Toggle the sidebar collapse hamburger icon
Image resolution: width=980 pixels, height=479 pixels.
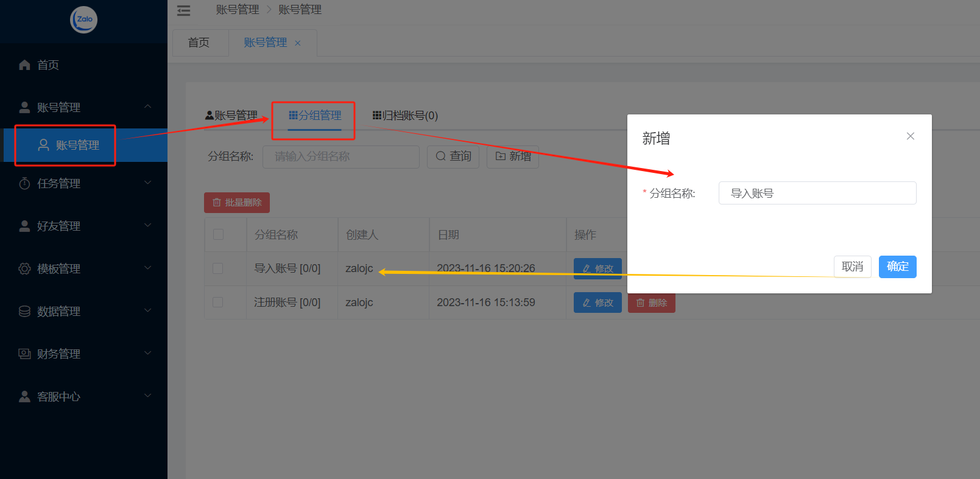pos(183,10)
